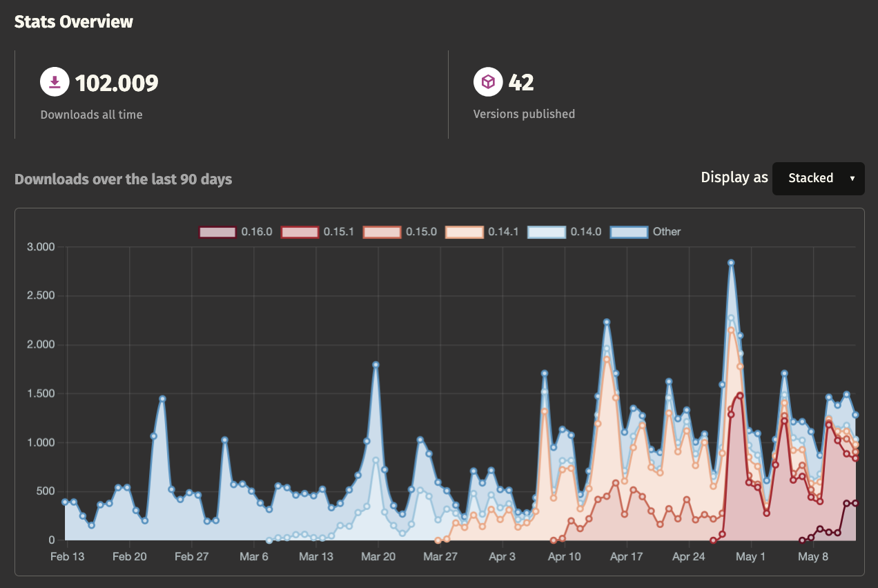Click the 42 versions count
Screen dimensions: 878x588
pos(521,83)
